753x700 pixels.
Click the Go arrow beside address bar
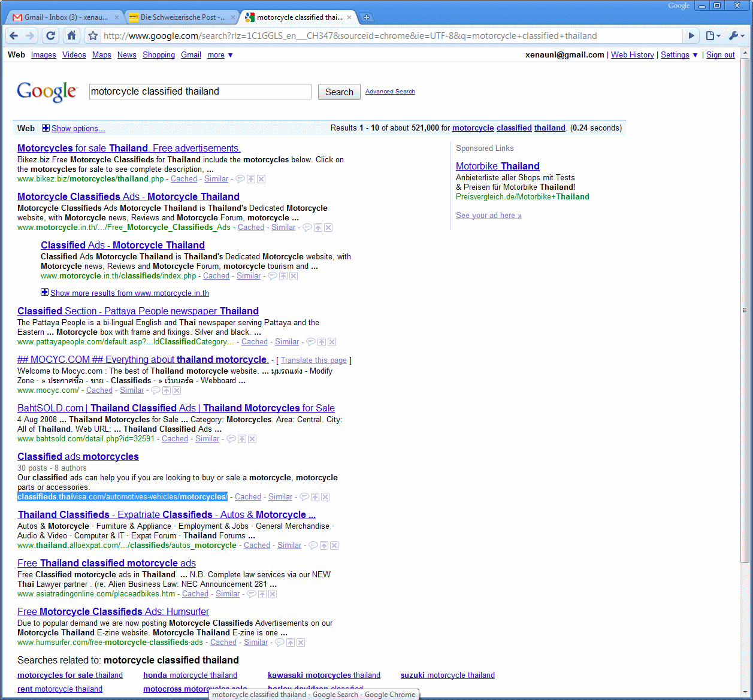point(691,36)
